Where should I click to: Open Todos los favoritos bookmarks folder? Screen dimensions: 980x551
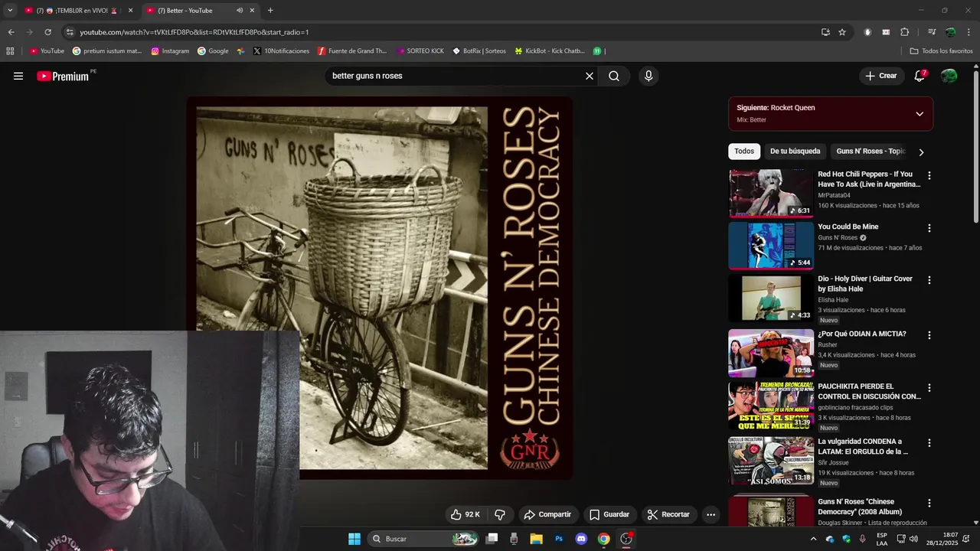942,51
